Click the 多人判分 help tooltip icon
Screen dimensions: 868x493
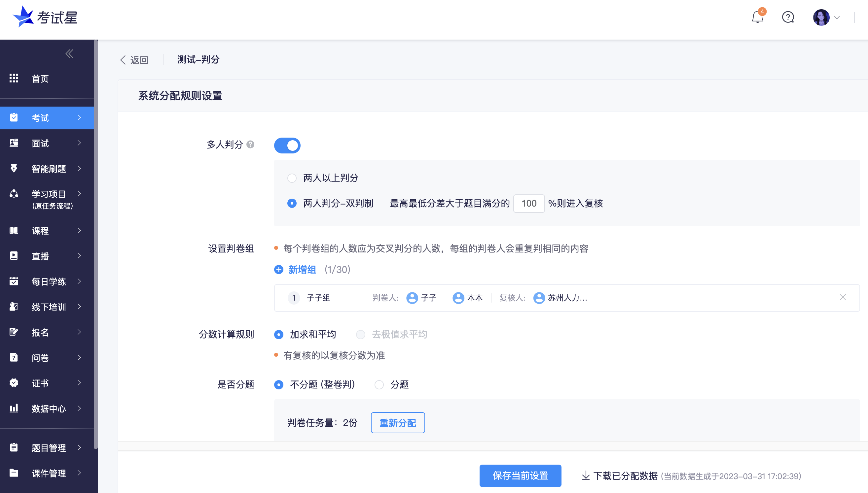click(x=250, y=145)
